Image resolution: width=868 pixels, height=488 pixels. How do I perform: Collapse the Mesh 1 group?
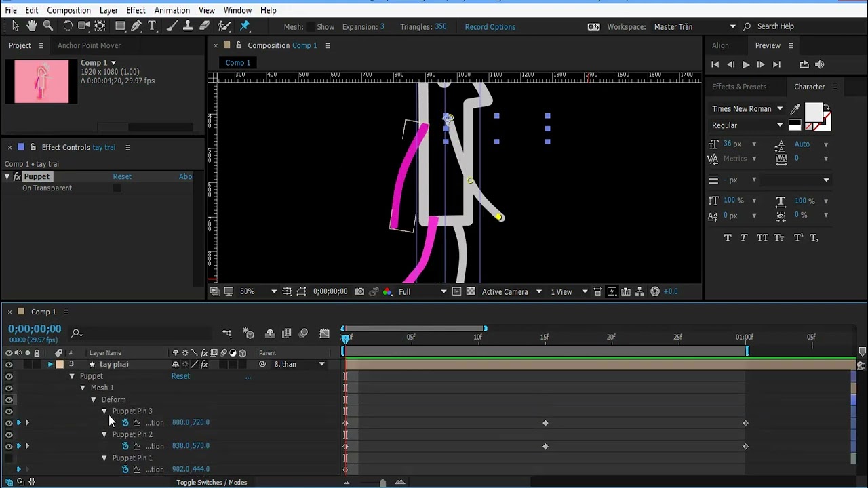pos(83,388)
